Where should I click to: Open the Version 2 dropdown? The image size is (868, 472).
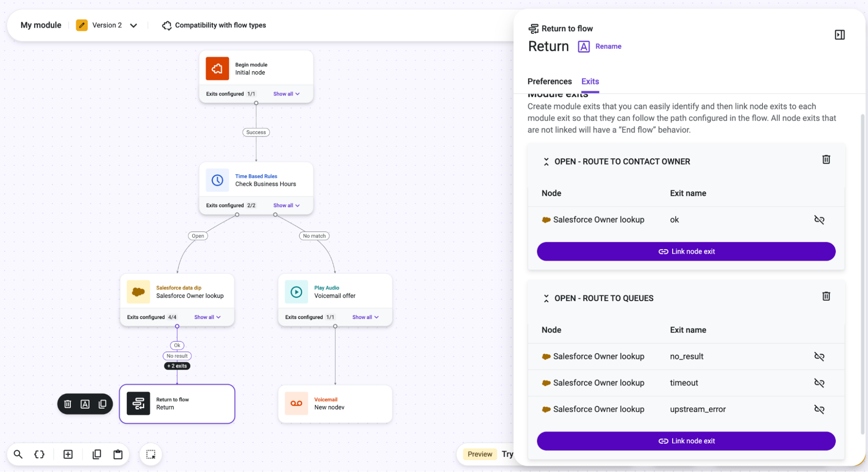click(107, 25)
